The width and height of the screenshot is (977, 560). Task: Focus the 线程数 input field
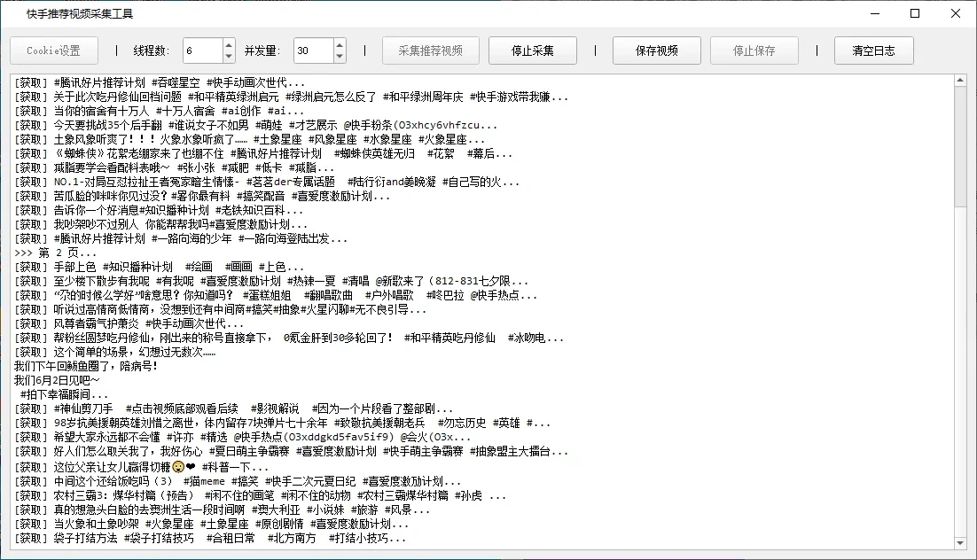pos(202,51)
